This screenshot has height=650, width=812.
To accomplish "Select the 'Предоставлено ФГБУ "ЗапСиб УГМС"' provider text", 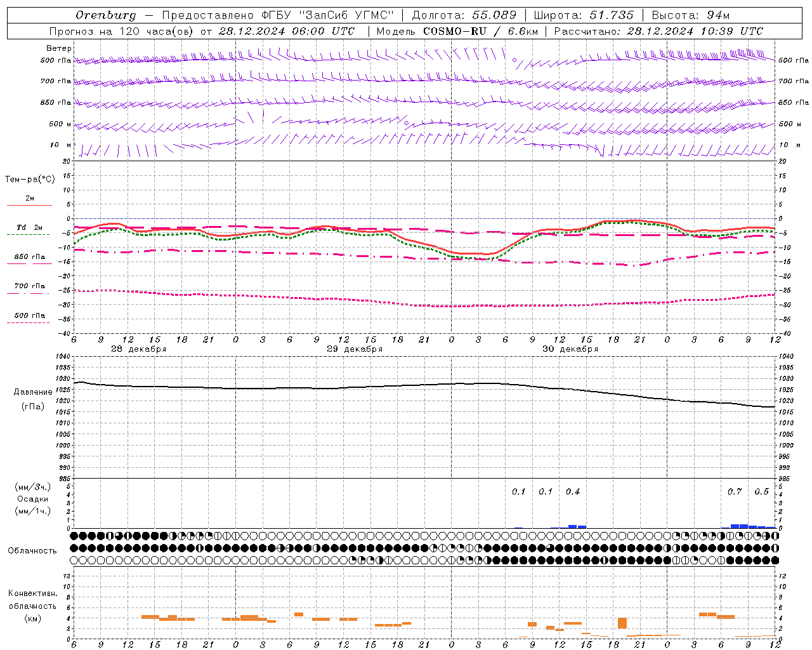I will point(278,15).
